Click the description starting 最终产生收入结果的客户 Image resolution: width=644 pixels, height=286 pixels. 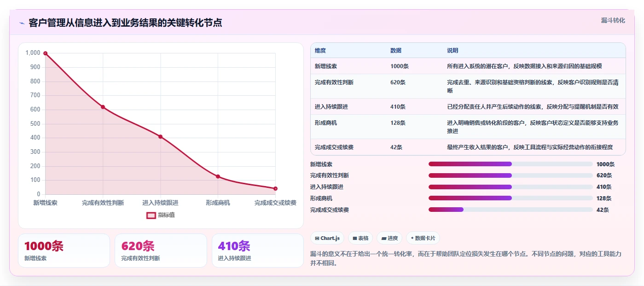[x=530, y=147]
